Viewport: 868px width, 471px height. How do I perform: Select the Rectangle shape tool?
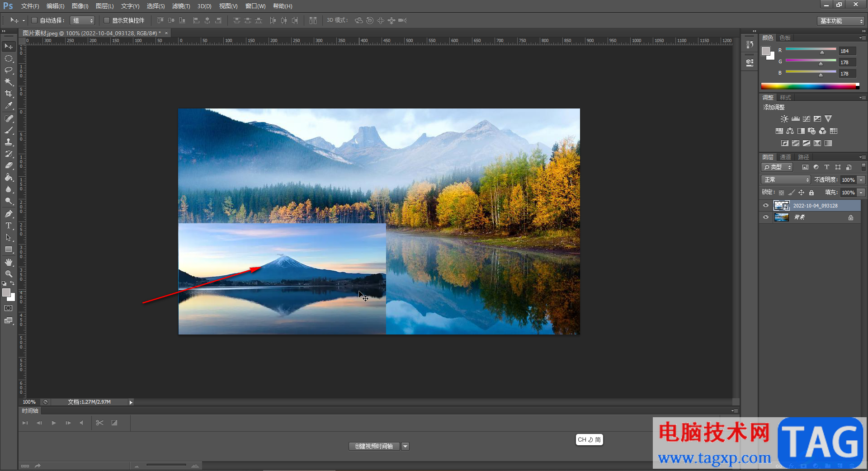[9, 249]
